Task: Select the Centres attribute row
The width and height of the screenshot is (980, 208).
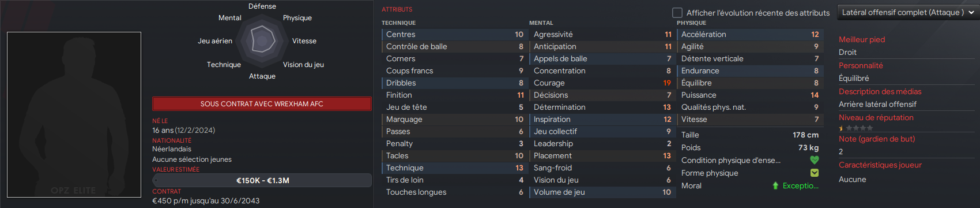Action: (454, 35)
